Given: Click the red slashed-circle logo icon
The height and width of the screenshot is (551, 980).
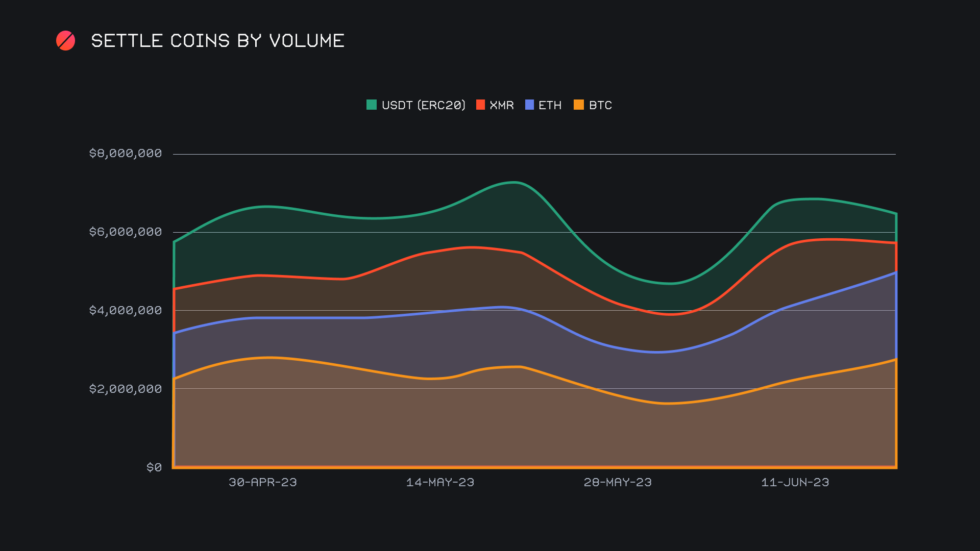Looking at the screenshot, I should [65, 41].
